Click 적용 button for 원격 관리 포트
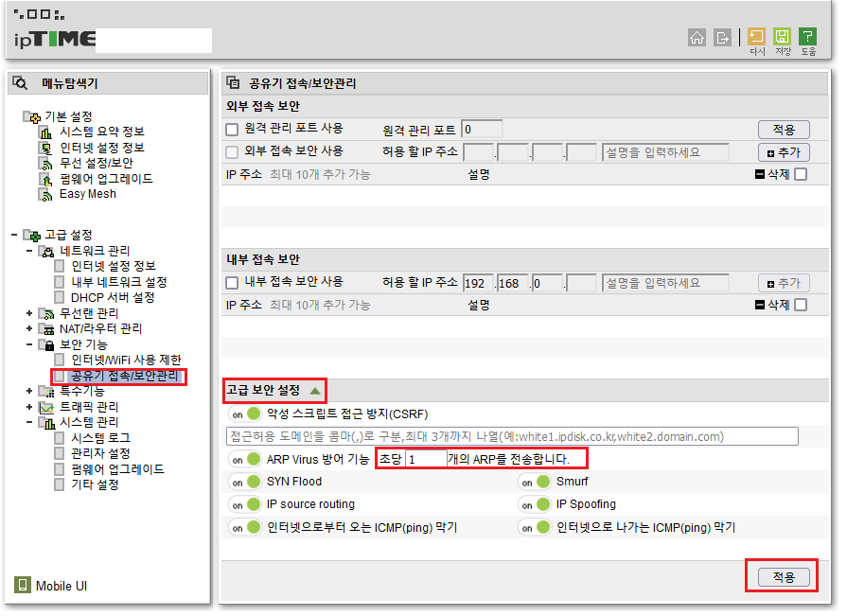Image resolution: width=847 pixels, height=616 pixels. point(784,130)
